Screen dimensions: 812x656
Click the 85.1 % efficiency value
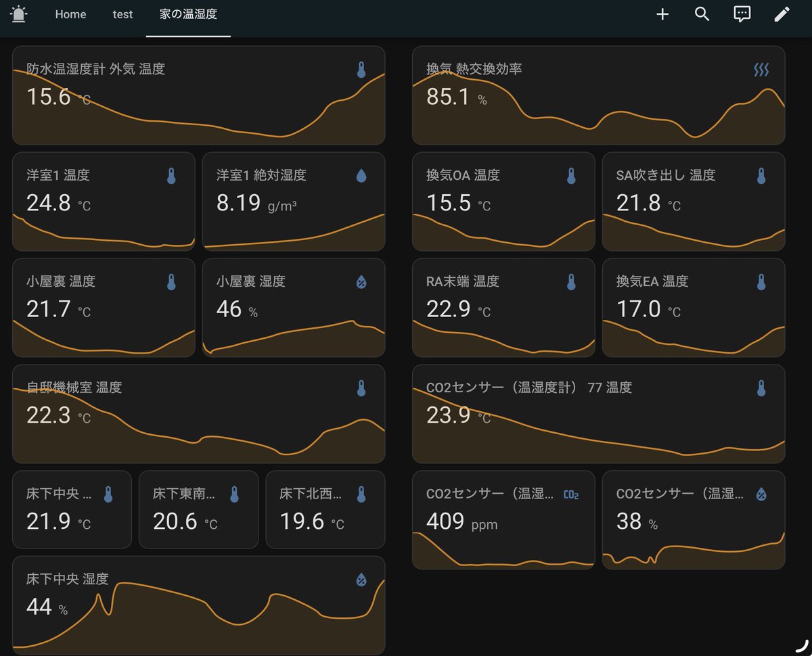(x=456, y=97)
